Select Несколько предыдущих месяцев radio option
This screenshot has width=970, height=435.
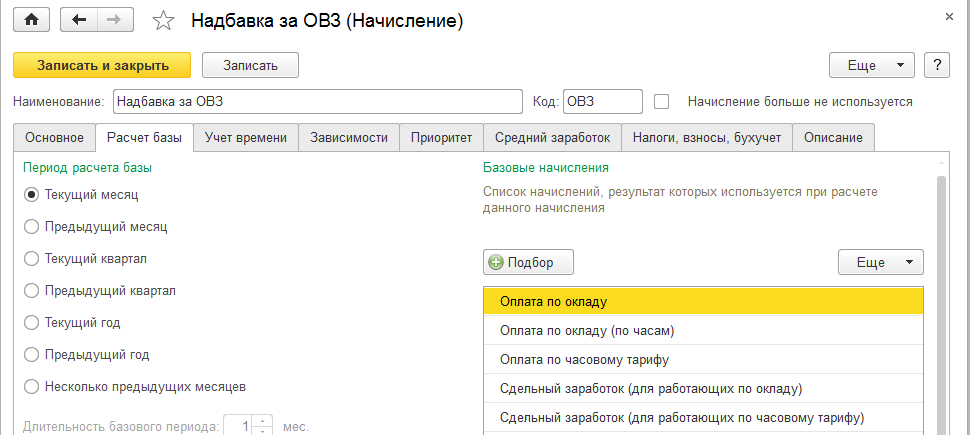pyautogui.click(x=31, y=387)
